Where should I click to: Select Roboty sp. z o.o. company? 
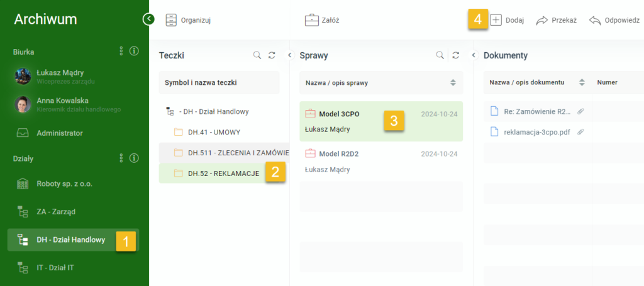click(74, 184)
